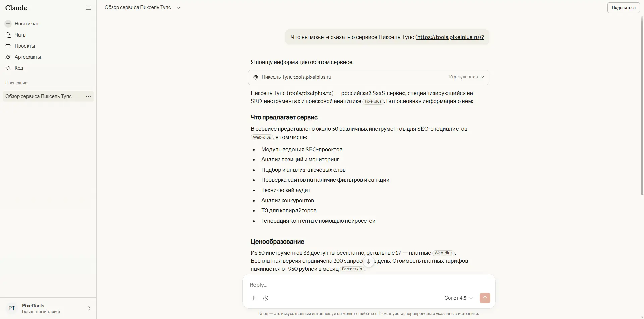
Task: Click the Код brackets icon
Action: [8, 68]
